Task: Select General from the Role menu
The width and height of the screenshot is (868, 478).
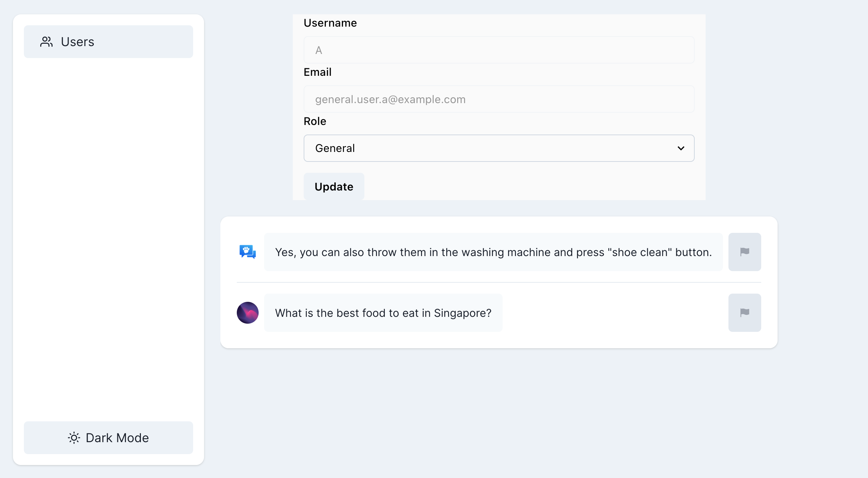Action: pos(499,148)
